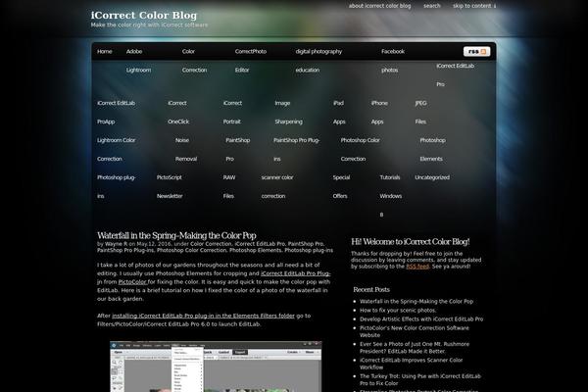The image size is (588, 392).
Task: Go to the Home menu item
Action: [x=105, y=51]
